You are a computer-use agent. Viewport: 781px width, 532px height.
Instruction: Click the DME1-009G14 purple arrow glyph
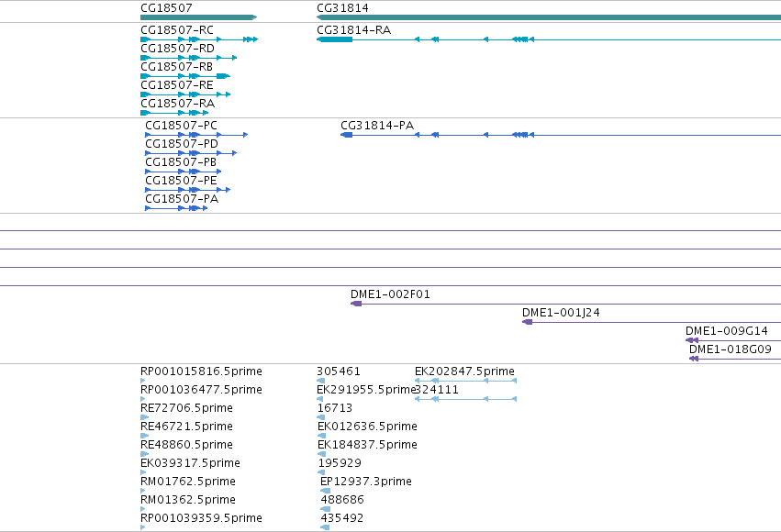tap(692, 340)
